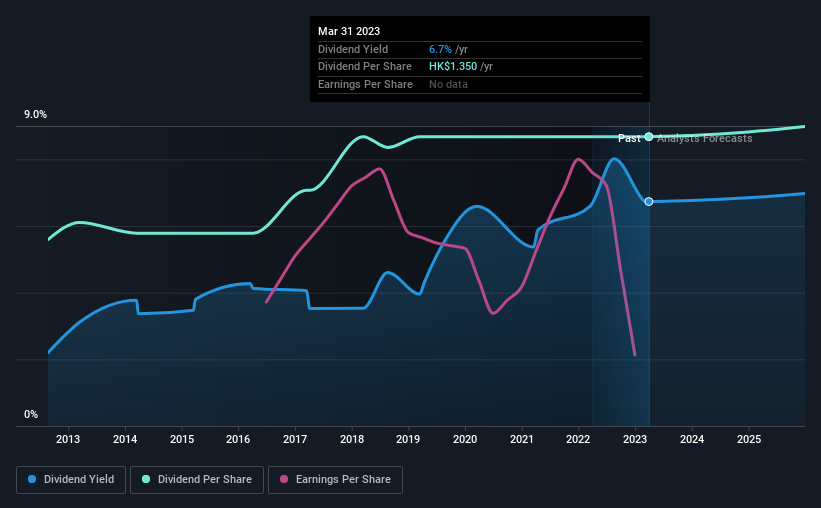This screenshot has width=821, height=508.
Task: Click the 6.7% dividend yield value
Action: (x=440, y=49)
